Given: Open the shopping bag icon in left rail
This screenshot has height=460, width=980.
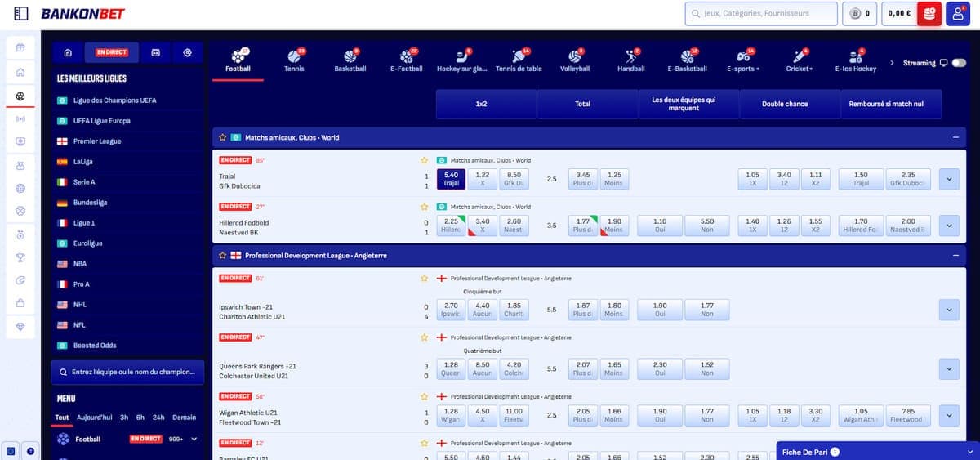Looking at the screenshot, I should [20, 303].
